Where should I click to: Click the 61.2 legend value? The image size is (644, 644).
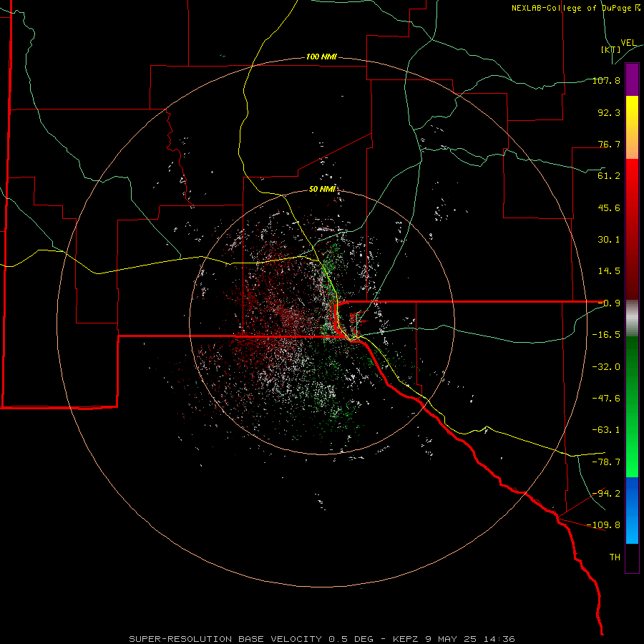pos(609,176)
